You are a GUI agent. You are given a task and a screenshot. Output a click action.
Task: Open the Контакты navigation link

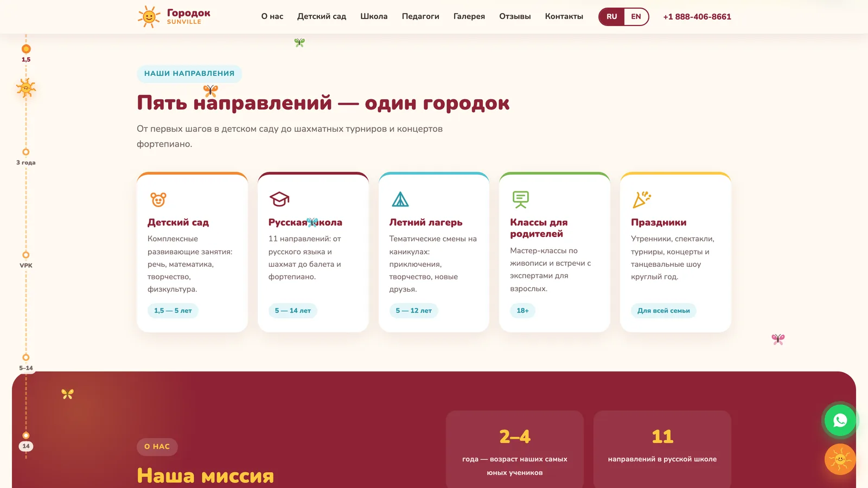tap(564, 17)
